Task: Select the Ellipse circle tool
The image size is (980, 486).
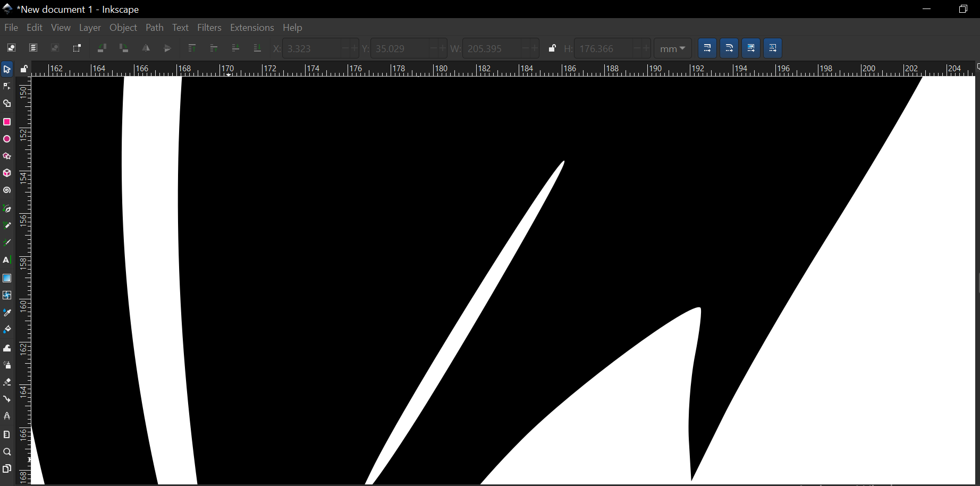Action: tap(7, 139)
